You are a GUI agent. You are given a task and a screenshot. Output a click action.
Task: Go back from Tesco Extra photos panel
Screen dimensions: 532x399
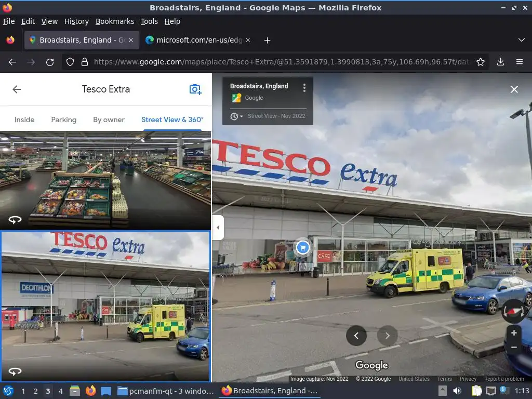coord(17,89)
